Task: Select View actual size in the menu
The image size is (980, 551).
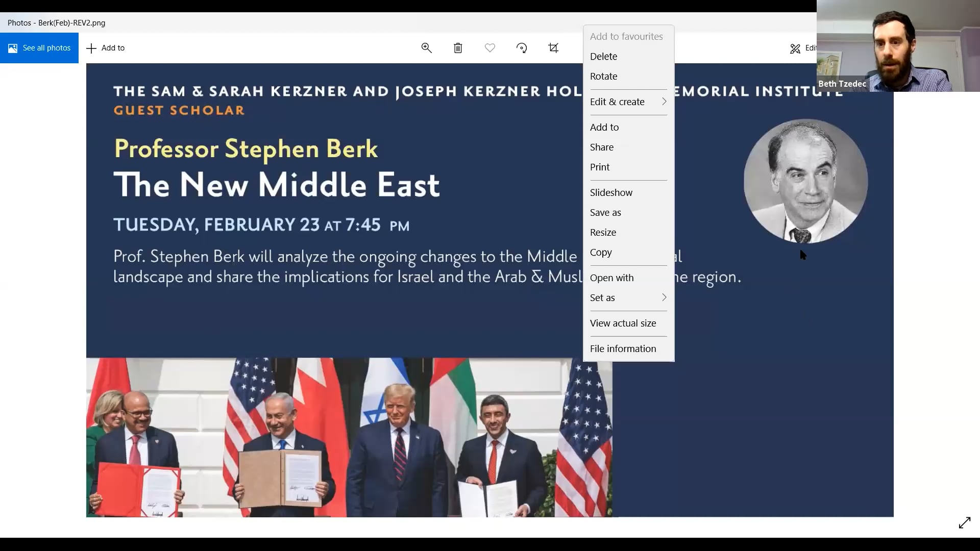Action: coord(623,323)
